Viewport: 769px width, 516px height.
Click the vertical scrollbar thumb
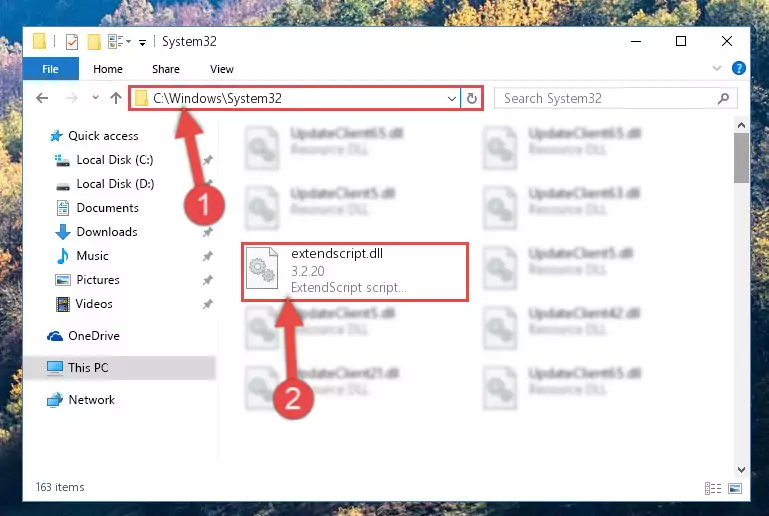pyautogui.click(x=741, y=158)
